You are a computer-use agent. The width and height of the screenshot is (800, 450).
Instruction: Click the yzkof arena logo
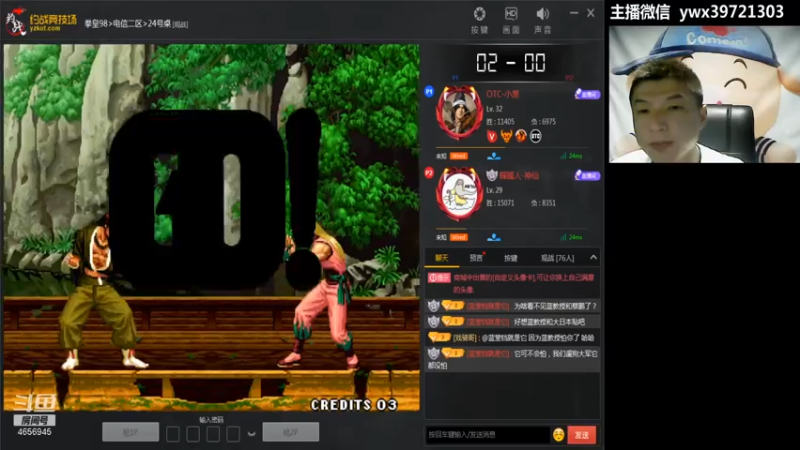click(41, 22)
